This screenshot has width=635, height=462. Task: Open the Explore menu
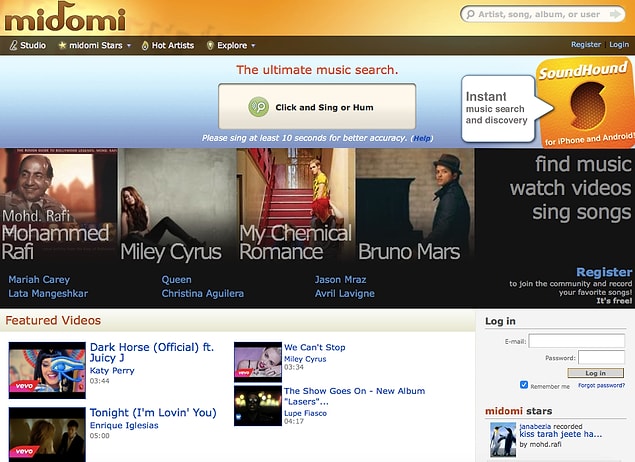(231, 45)
